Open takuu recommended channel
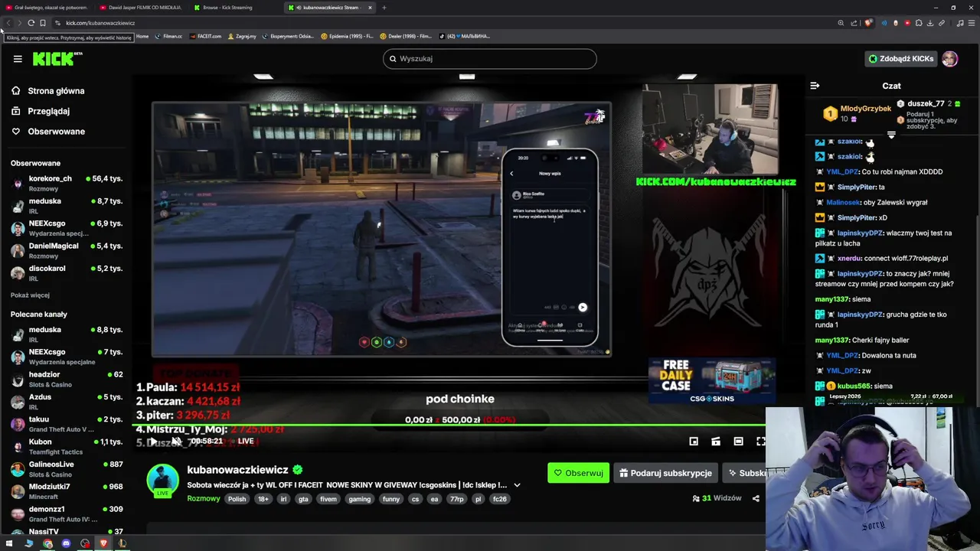Screen dimensions: 980x551 coord(66,424)
